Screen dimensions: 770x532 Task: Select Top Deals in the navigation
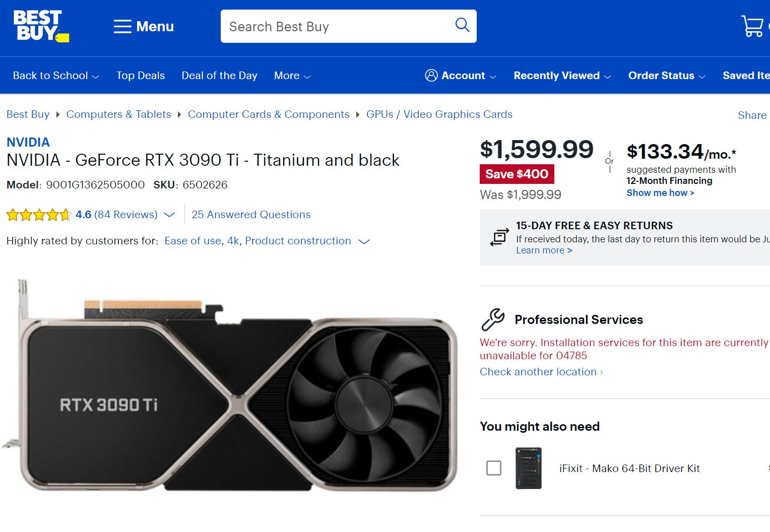[x=140, y=75]
